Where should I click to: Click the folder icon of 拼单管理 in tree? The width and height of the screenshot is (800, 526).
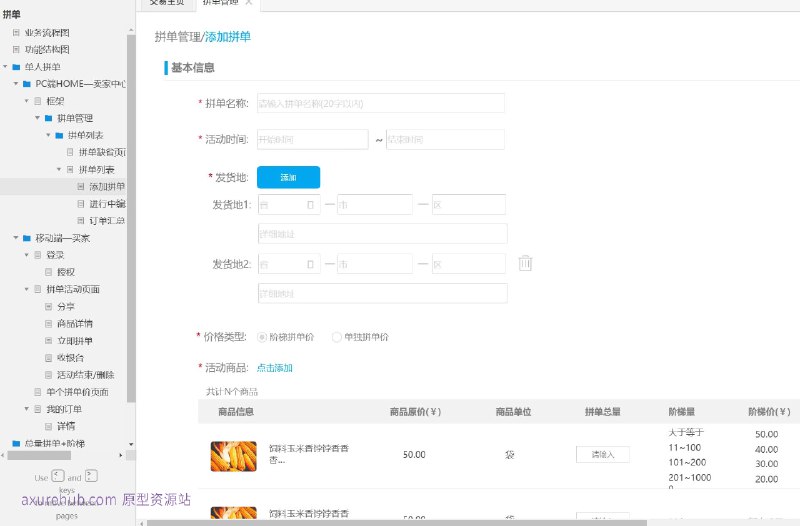[x=48, y=118]
